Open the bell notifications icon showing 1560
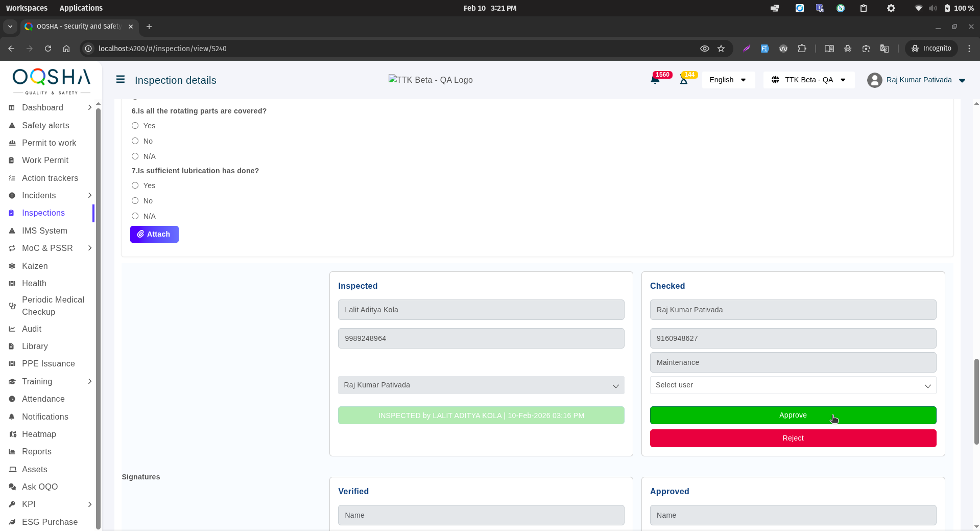 (655, 80)
